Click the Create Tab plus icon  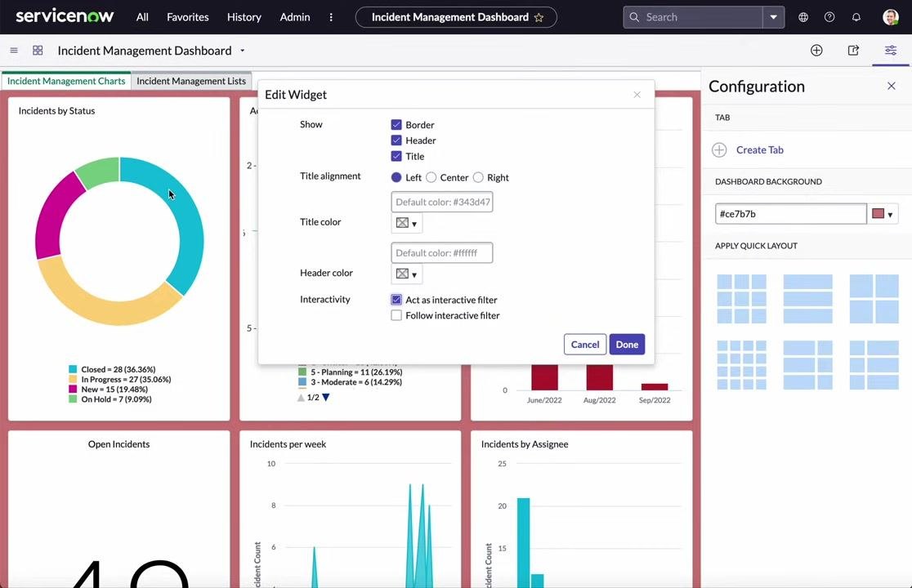[x=719, y=150]
